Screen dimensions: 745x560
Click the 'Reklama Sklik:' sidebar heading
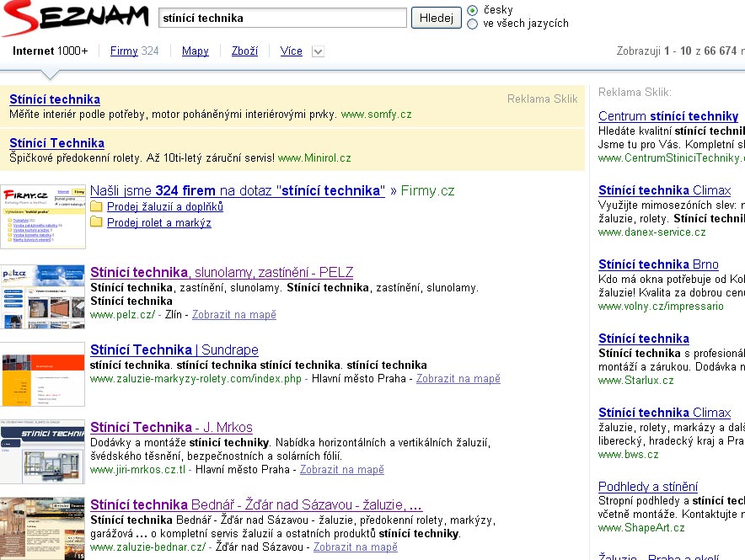pyautogui.click(x=635, y=92)
